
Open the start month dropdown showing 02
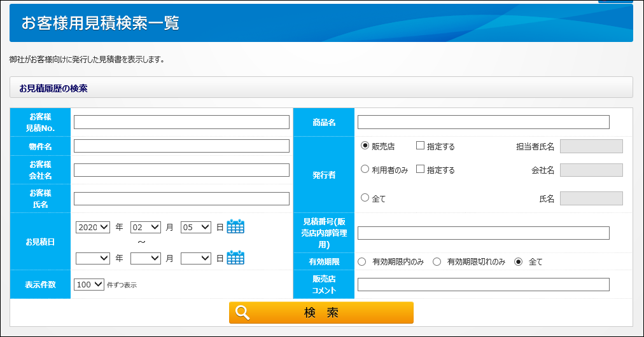click(145, 227)
